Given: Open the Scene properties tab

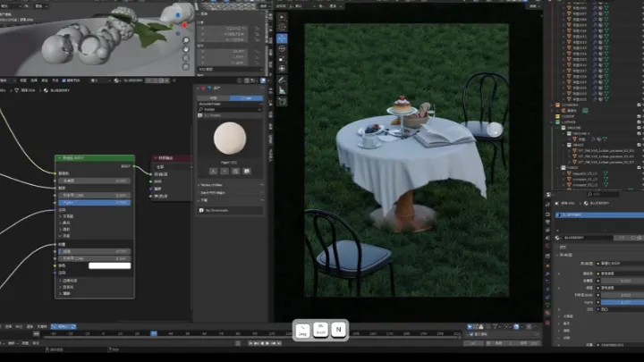Looking at the screenshot, I should click(x=548, y=238).
